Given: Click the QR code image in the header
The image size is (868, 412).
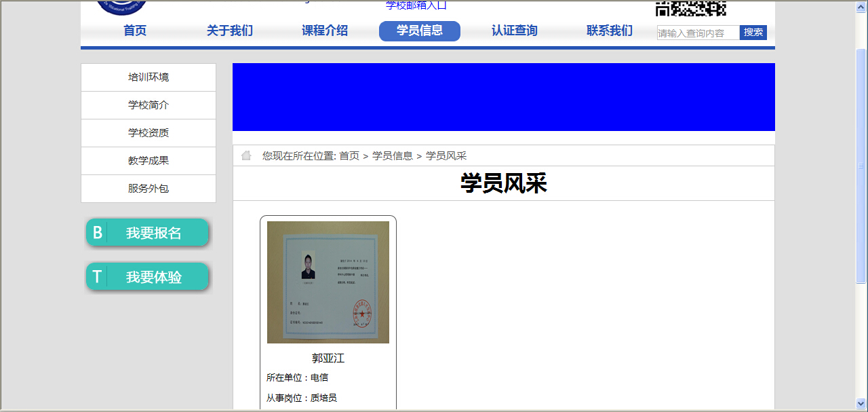Looking at the screenshot, I should click(x=690, y=7).
